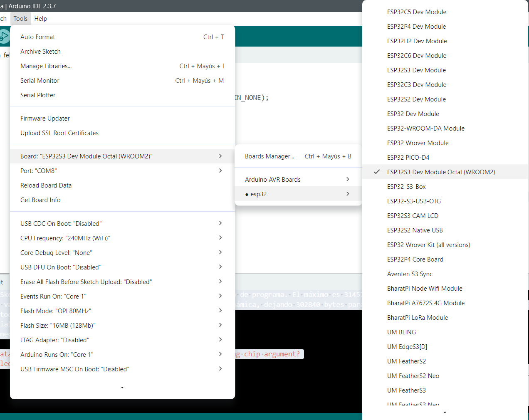Select UM EdgeS3[D] board
The height and width of the screenshot is (420, 529).
[x=445, y=347]
